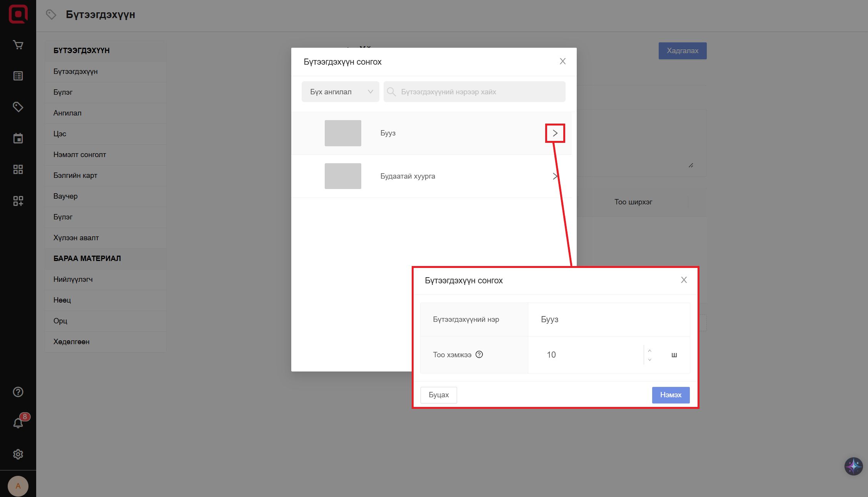The height and width of the screenshot is (497, 868).
Task: Expand the Будаатай хуурга chevron arrow
Action: click(555, 176)
